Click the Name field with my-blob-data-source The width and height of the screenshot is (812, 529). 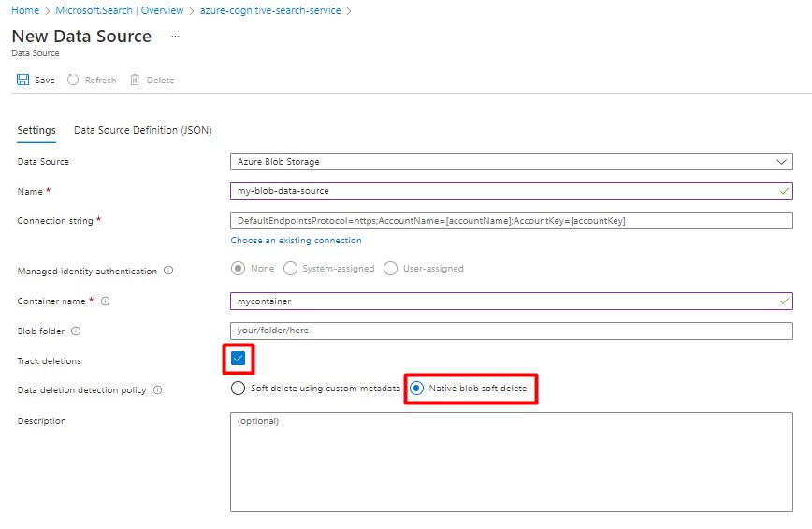[x=512, y=191]
